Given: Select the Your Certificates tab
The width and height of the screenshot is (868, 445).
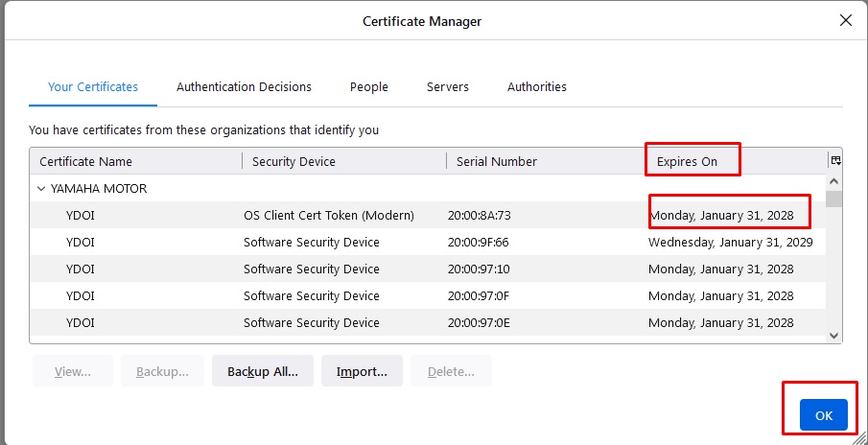Looking at the screenshot, I should click(x=93, y=87).
